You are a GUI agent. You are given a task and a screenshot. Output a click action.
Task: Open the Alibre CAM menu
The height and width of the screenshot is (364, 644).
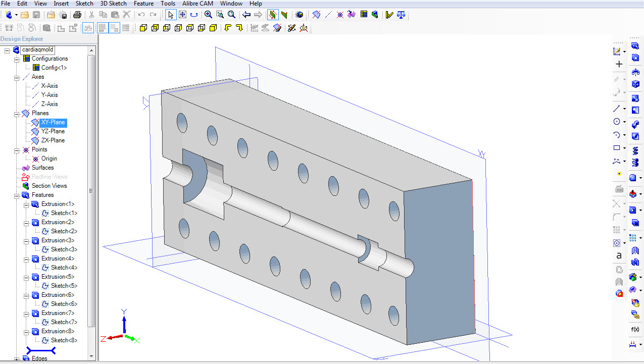(x=197, y=4)
